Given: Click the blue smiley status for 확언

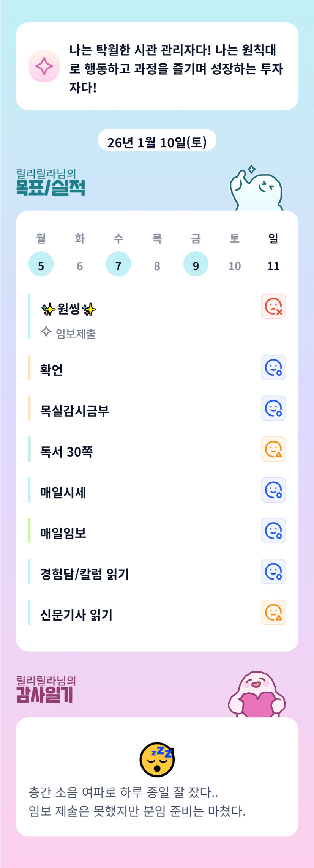Looking at the screenshot, I should tap(273, 367).
